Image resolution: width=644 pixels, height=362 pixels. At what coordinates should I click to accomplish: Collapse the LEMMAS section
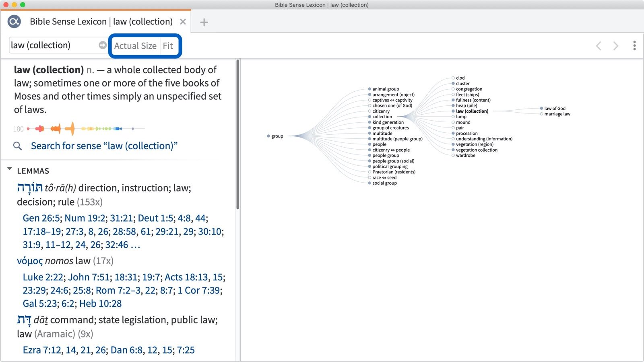point(10,169)
